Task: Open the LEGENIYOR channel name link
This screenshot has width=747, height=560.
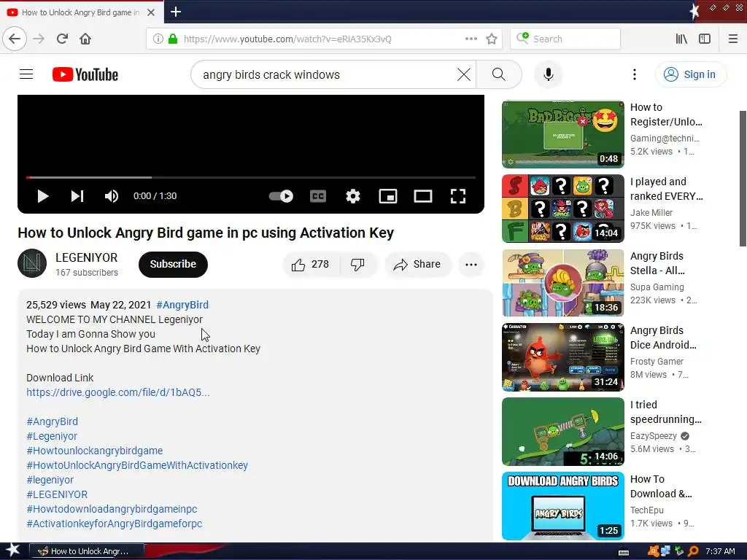Action: tap(86, 257)
